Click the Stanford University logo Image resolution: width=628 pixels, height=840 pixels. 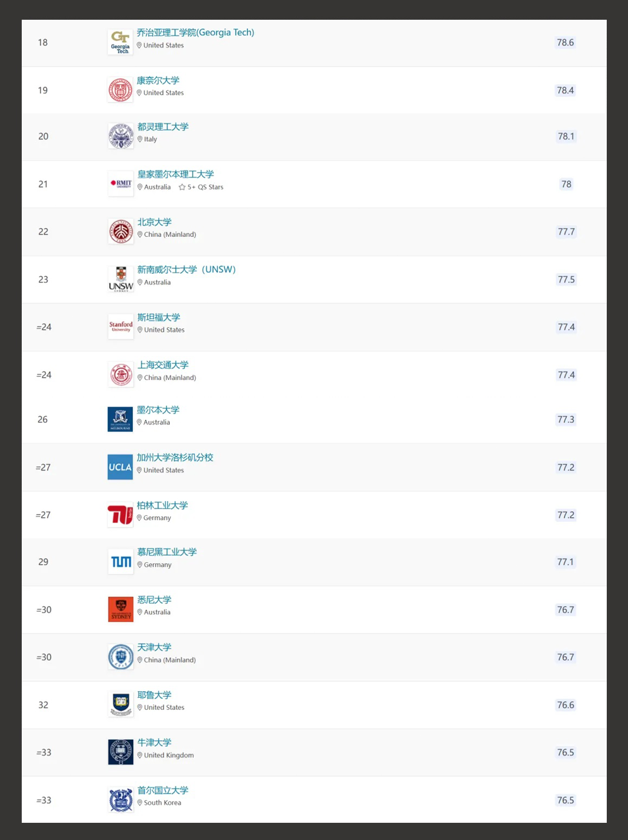pos(121,326)
